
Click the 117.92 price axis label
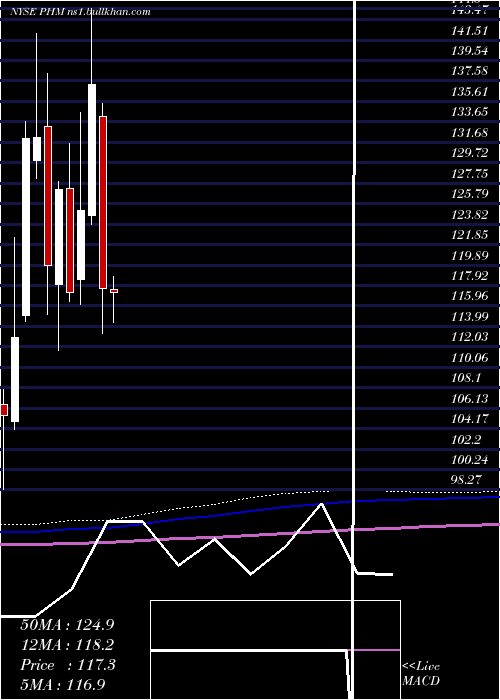tap(470, 276)
